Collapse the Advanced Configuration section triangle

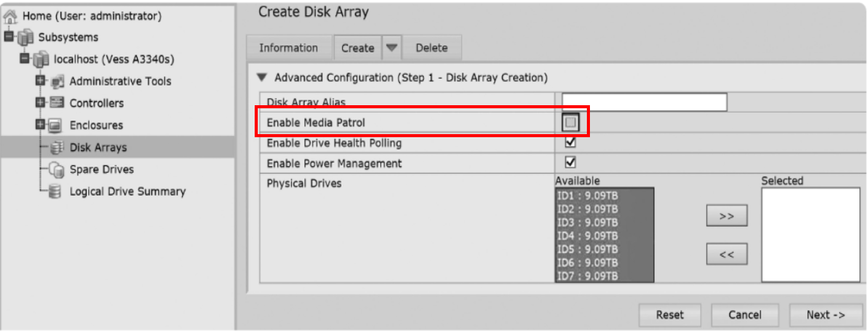point(263,78)
